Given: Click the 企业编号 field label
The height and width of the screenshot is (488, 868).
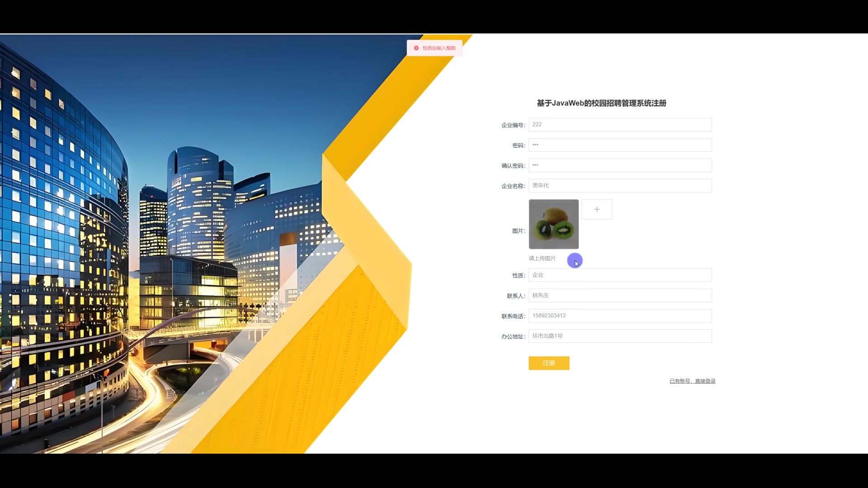Looking at the screenshot, I should [x=513, y=125].
